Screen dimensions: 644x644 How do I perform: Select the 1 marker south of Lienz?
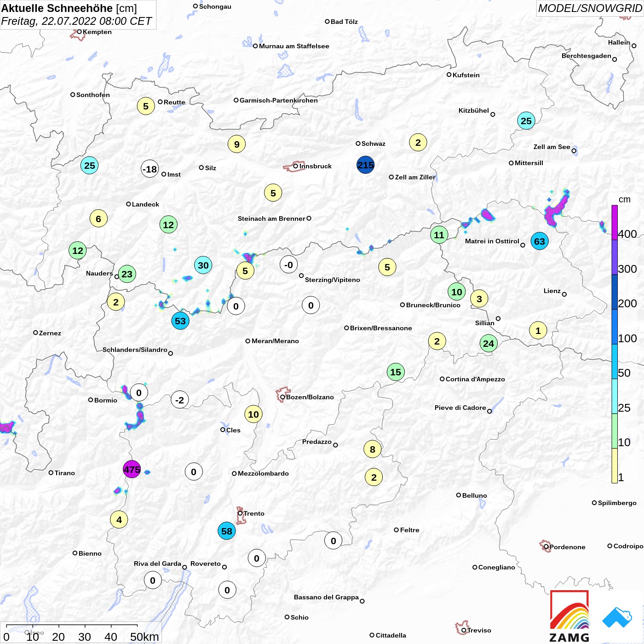[538, 330]
